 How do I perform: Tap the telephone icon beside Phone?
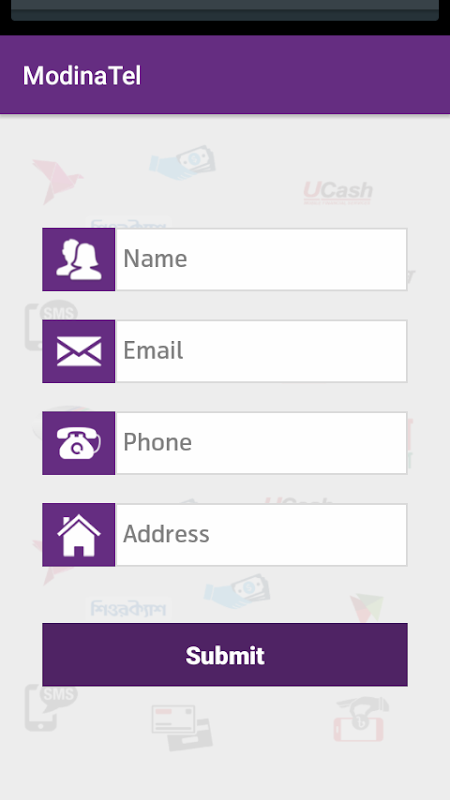79,443
